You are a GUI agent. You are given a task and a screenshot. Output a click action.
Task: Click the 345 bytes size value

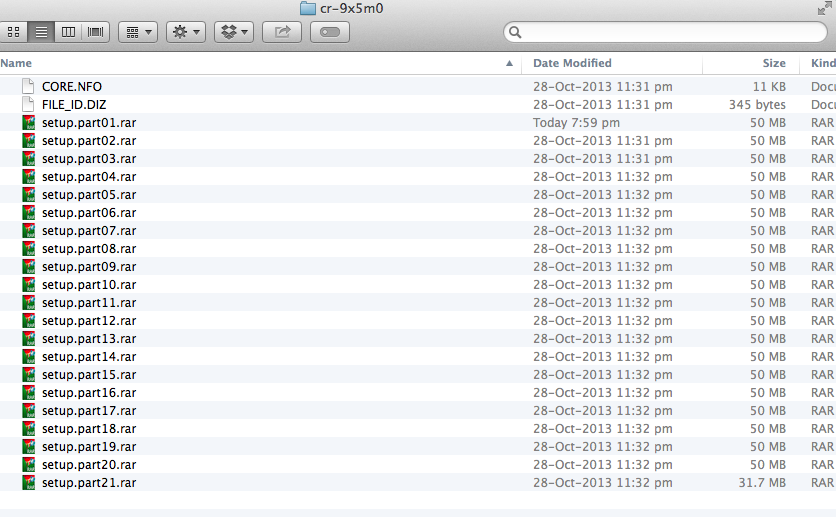point(757,104)
